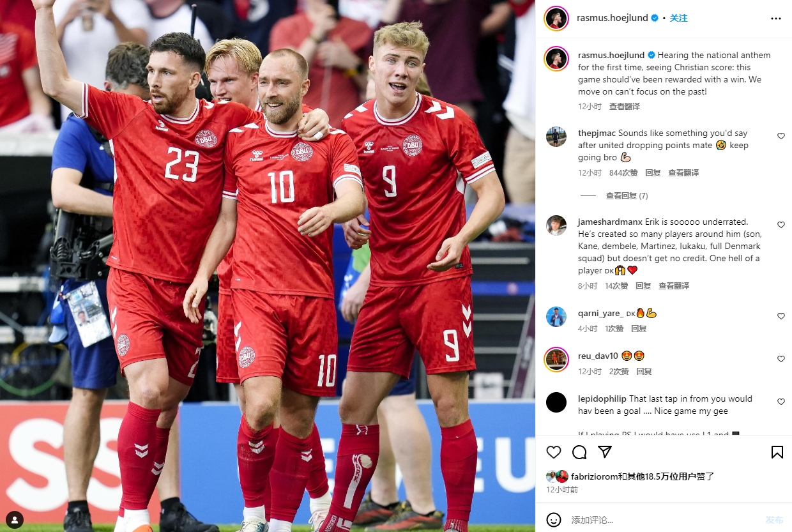Share post via paper plane icon
792x532 pixels.
[605, 452]
